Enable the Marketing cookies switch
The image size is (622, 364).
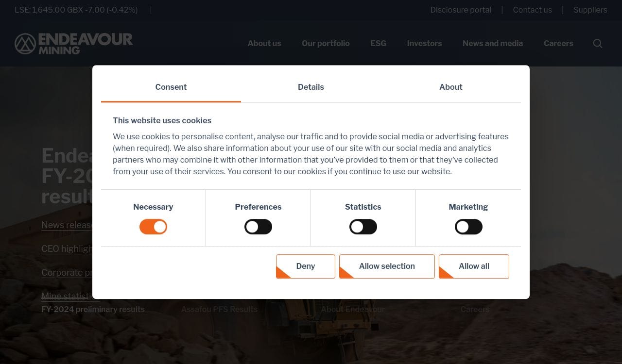click(x=468, y=227)
